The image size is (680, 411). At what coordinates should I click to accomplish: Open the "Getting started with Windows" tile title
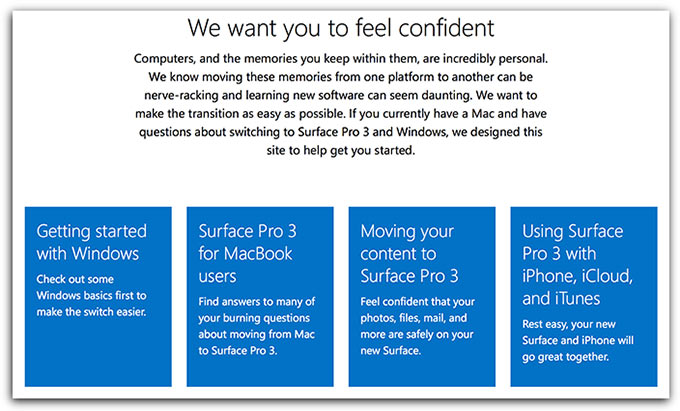click(x=92, y=242)
